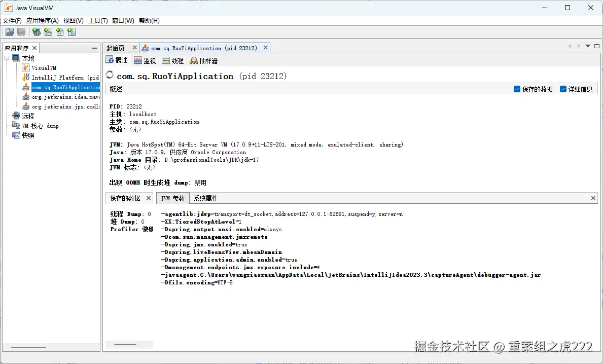Select com.sq.RuoYiApplication in the tree
603x364 pixels.
(x=65, y=87)
